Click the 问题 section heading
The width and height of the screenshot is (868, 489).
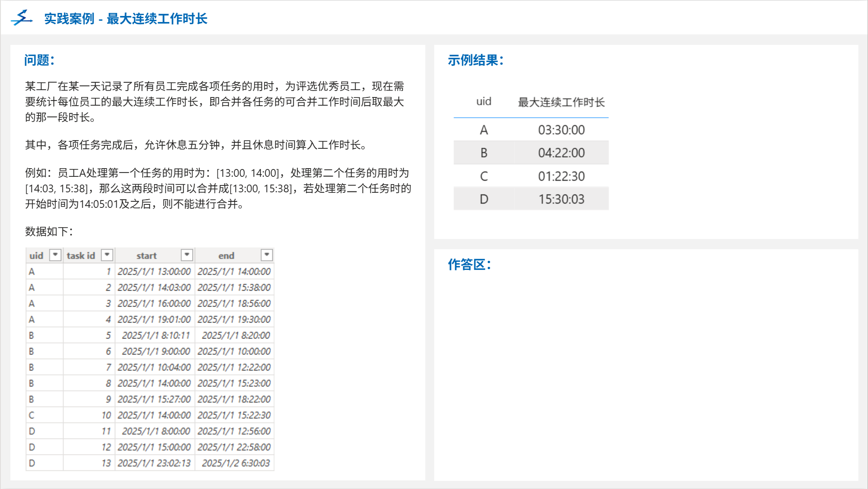coord(39,60)
